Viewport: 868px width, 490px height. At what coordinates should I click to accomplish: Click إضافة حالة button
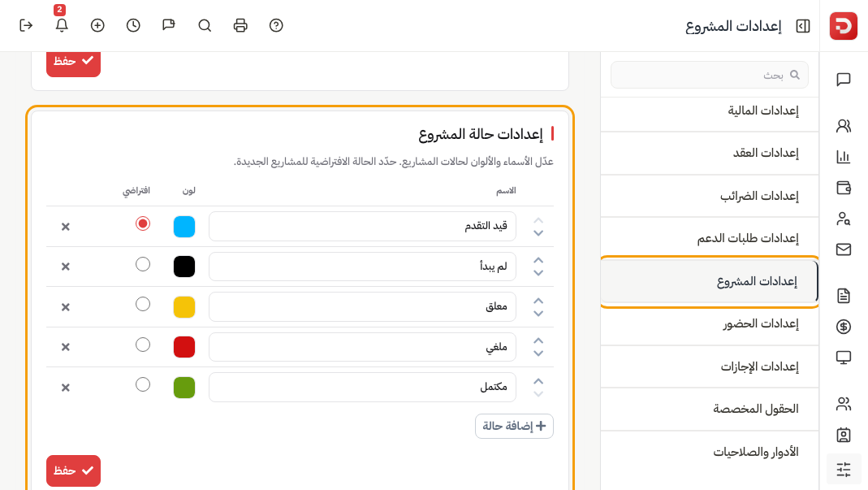514,427
